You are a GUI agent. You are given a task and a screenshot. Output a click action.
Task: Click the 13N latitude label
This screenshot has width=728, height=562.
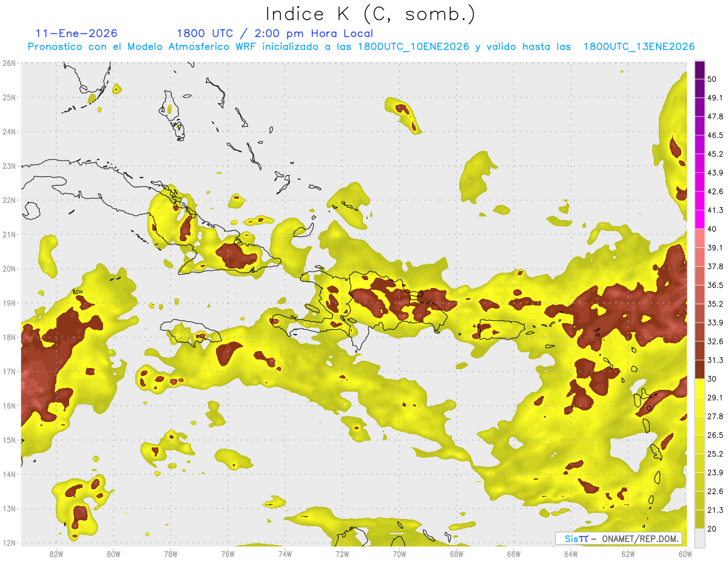click(8, 508)
